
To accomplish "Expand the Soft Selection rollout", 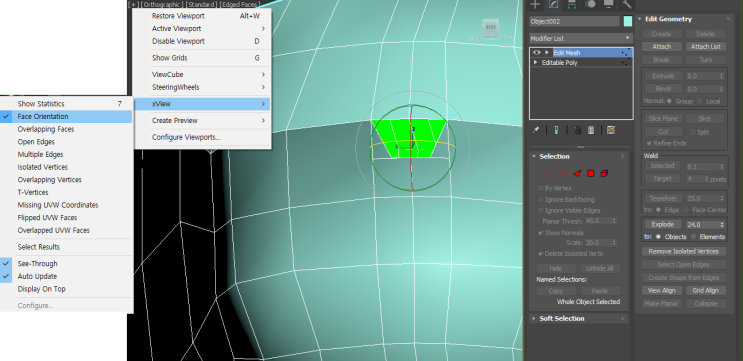I will click(x=579, y=318).
